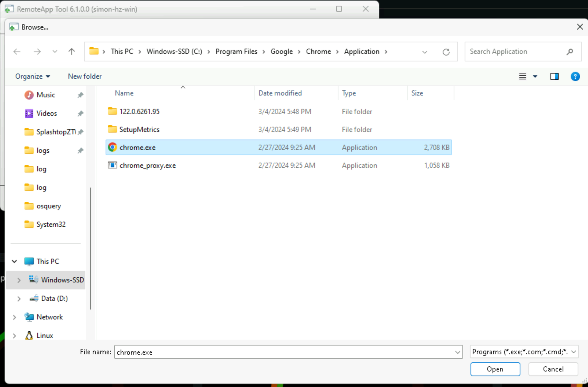
Task: Open the logs pinned folder
Action: click(43, 150)
